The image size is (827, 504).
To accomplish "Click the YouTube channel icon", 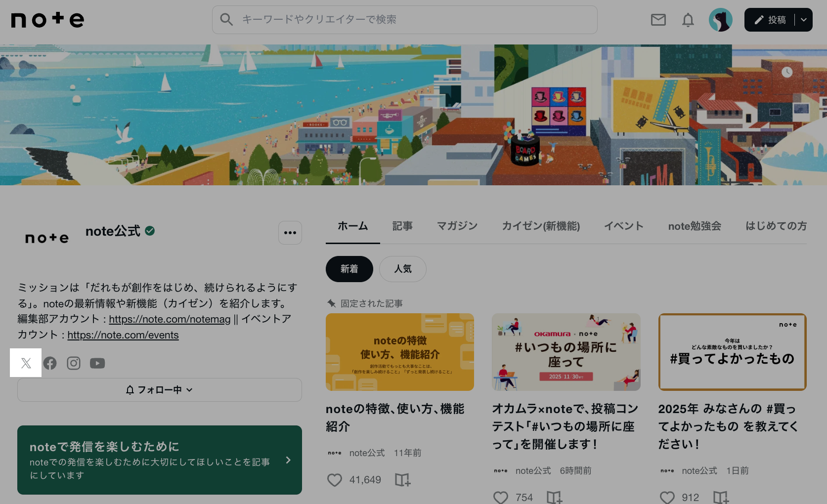I will click(97, 363).
